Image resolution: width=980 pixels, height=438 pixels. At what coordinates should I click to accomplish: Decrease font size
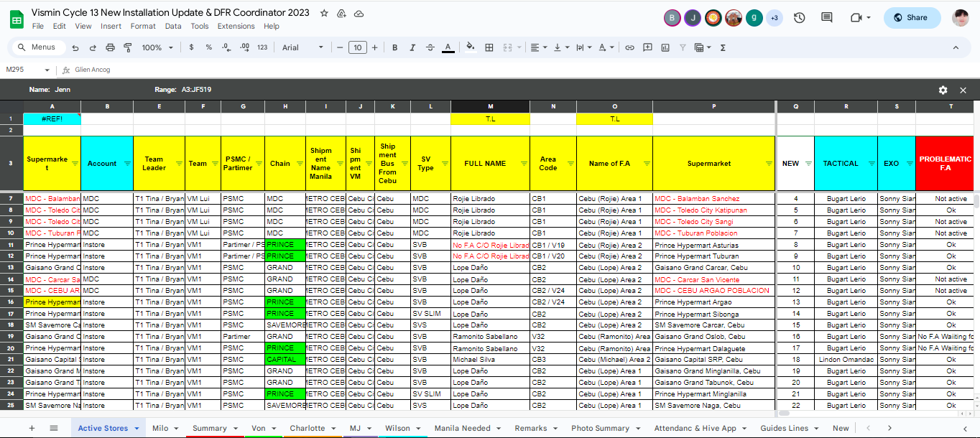[340, 47]
